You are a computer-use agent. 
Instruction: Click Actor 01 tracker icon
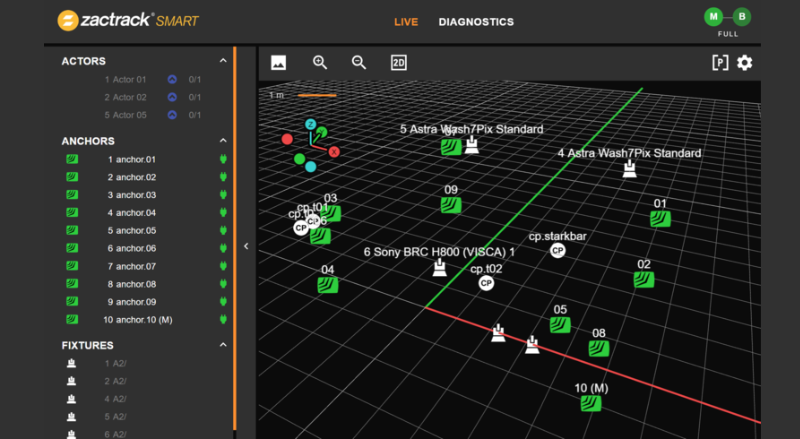coord(172,79)
